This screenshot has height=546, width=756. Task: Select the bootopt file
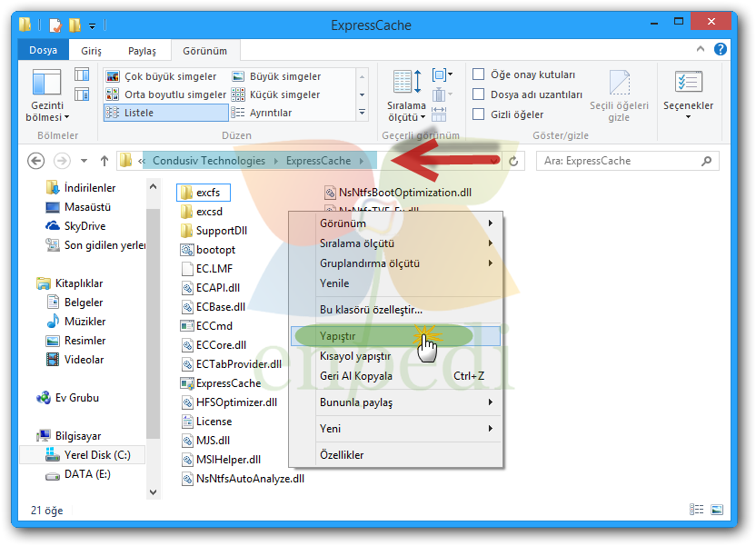click(208, 250)
